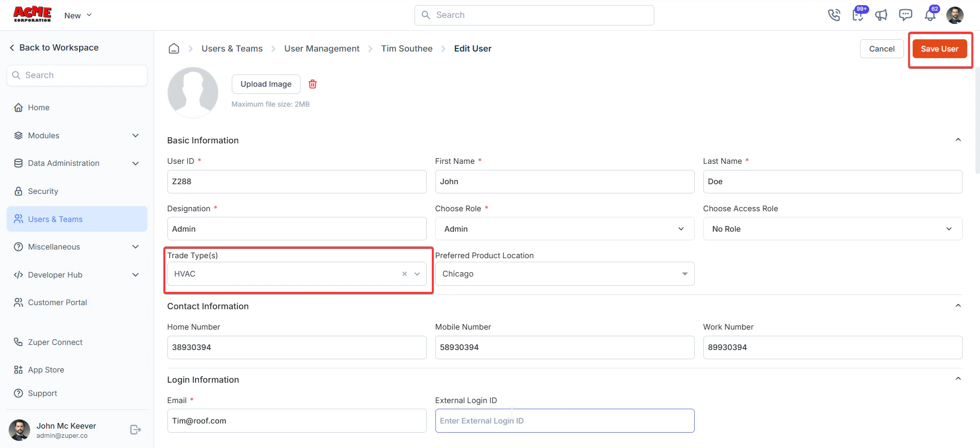980x448 pixels.
Task: Click the Cancel button
Action: click(881, 49)
